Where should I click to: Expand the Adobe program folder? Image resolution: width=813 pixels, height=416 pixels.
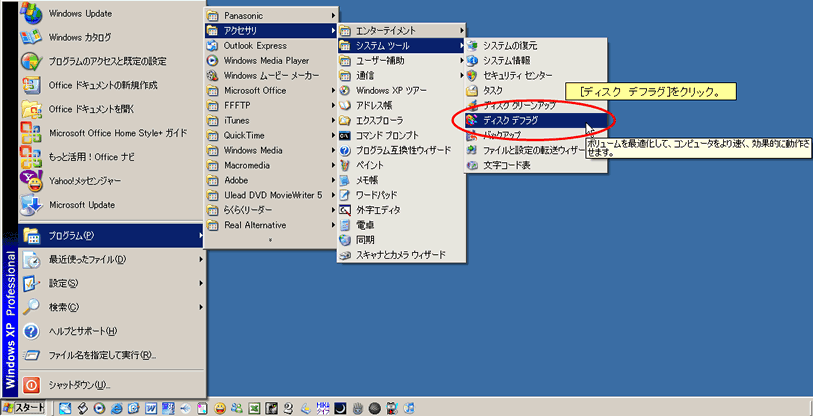click(x=271, y=181)
